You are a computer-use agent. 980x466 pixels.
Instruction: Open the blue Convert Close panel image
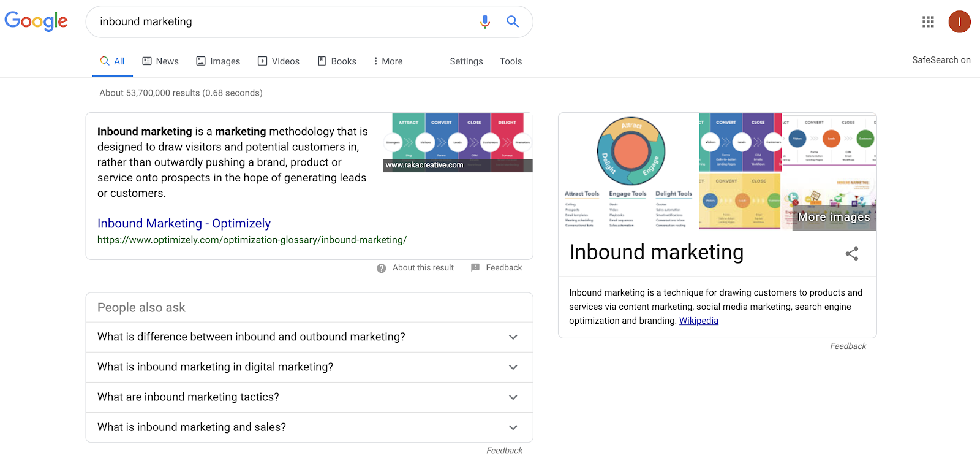(x=741, y=142)
